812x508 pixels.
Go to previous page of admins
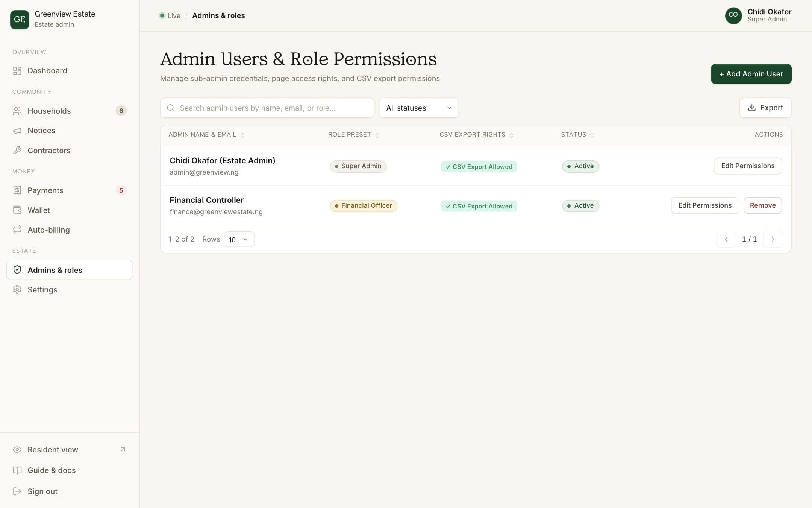click(726, 239)
